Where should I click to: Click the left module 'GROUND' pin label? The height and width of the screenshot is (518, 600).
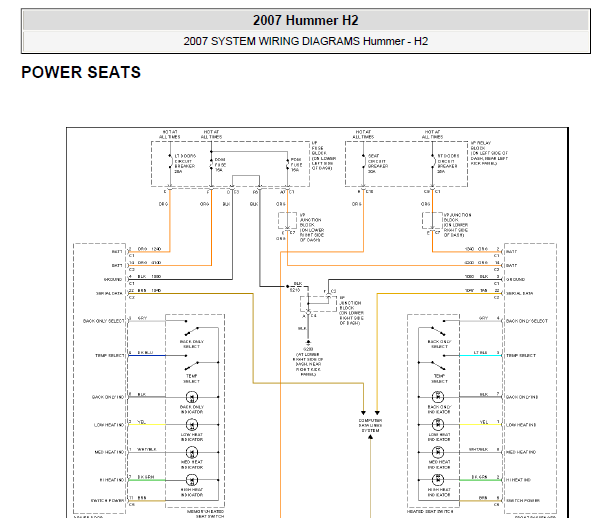(x=113, y=280)
